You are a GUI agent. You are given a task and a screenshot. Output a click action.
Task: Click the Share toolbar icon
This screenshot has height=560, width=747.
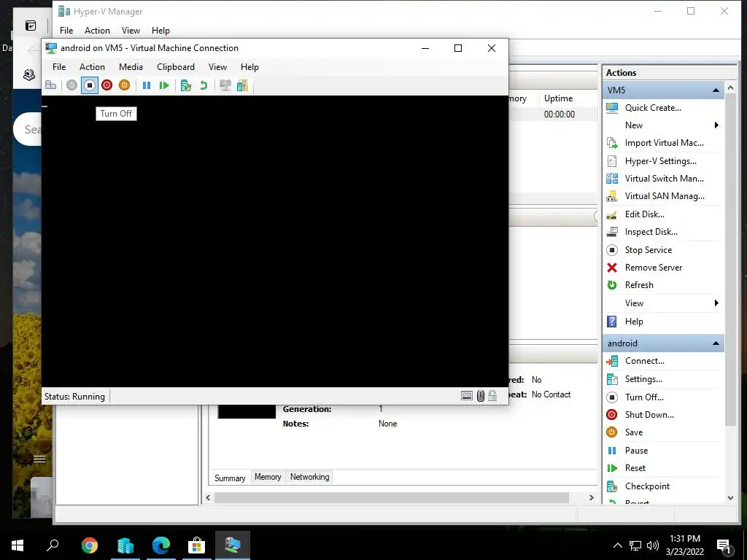[x=242, y=85]
